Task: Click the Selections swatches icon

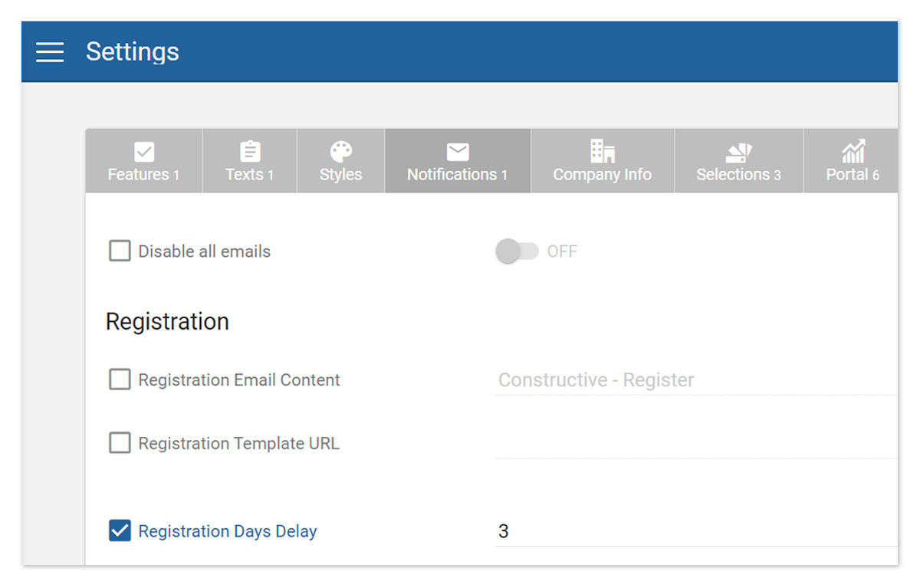Action: (738, 151)
